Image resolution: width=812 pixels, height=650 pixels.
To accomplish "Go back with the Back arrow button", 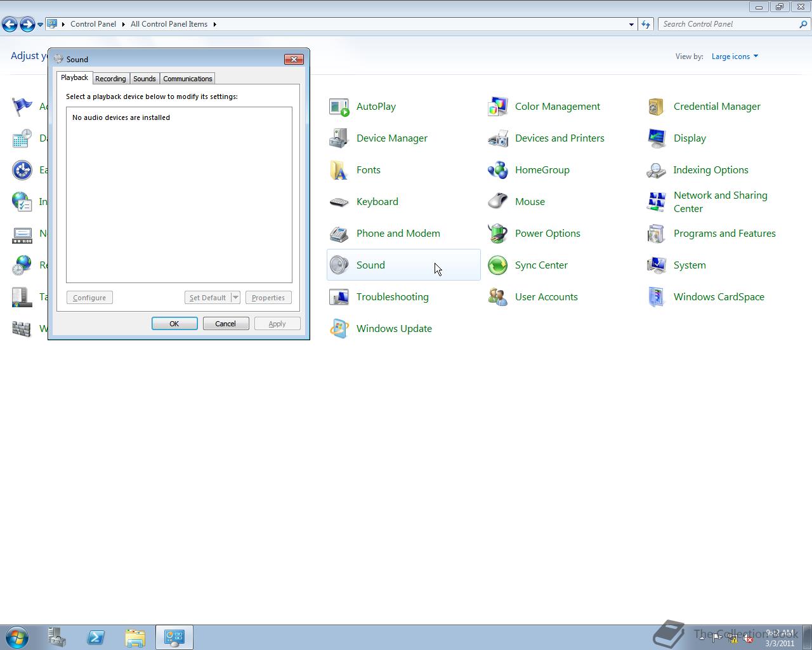I will click(10, 24).
